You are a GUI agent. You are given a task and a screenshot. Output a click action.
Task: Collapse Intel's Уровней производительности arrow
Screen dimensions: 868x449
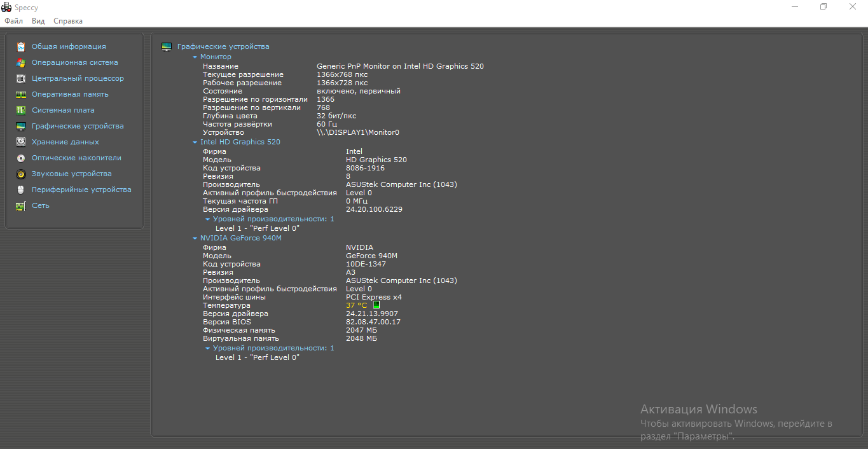(208, 219)
